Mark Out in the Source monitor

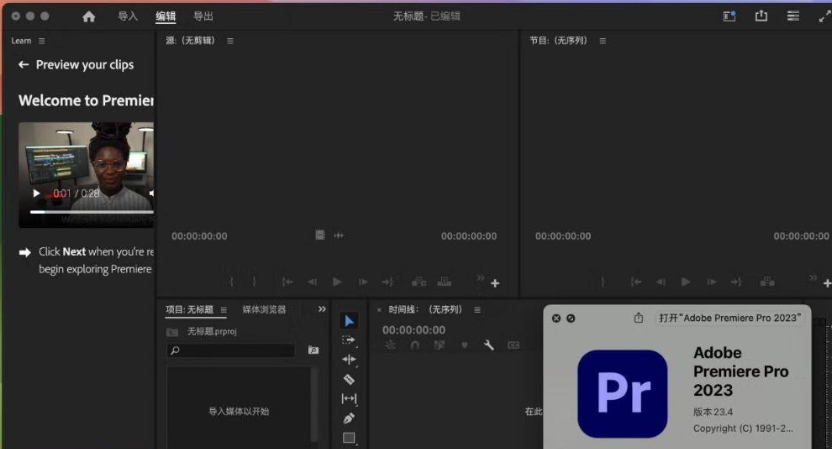(254, 282)
